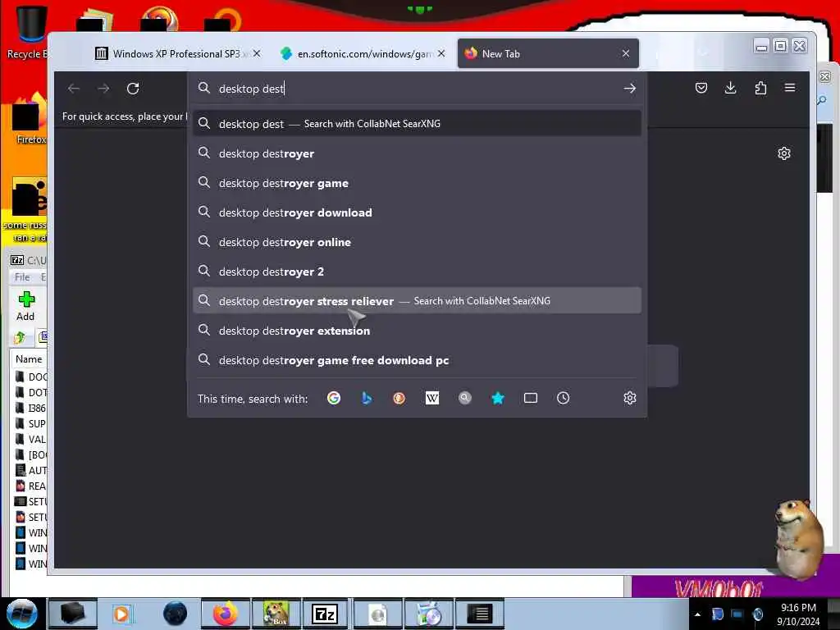The image size is (840, 630).
Task: Search bookmarks using the star icon
Action: (x=498, y=398)
